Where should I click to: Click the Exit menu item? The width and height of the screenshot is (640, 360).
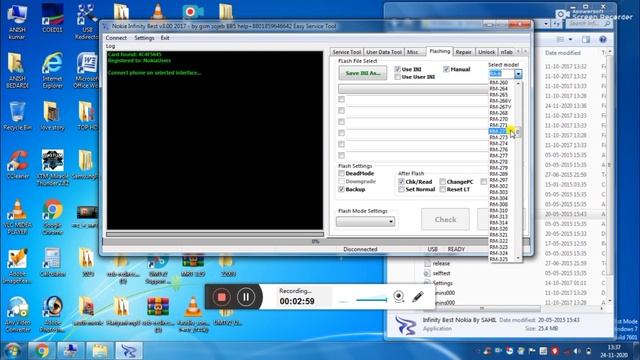(165, 38)
